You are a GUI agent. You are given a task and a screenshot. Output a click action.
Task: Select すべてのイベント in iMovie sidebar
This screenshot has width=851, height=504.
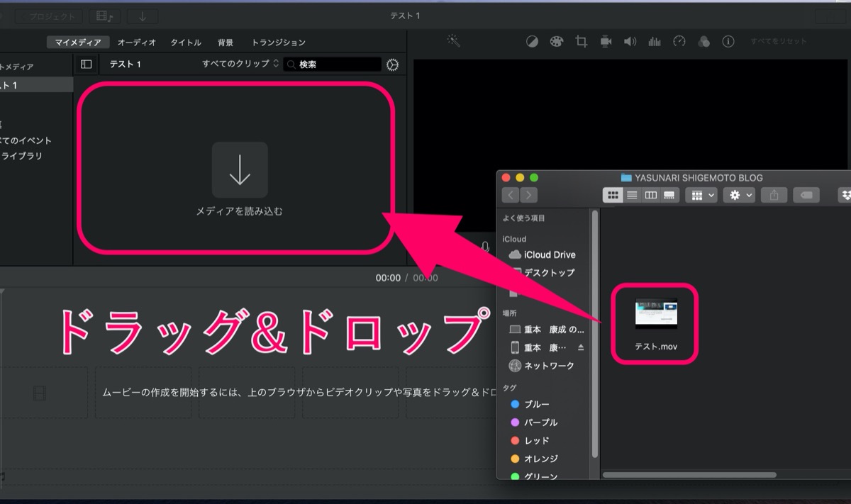click(x=26, y=140)
